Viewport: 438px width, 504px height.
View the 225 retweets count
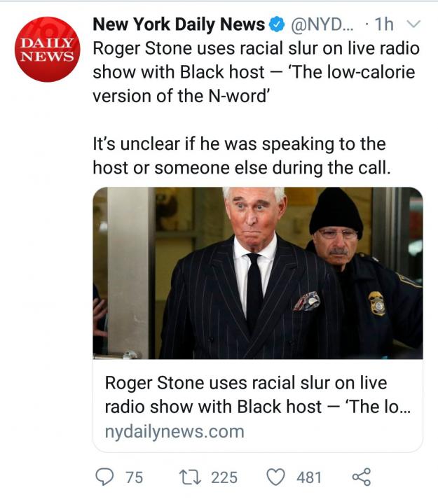coord(224,477)
